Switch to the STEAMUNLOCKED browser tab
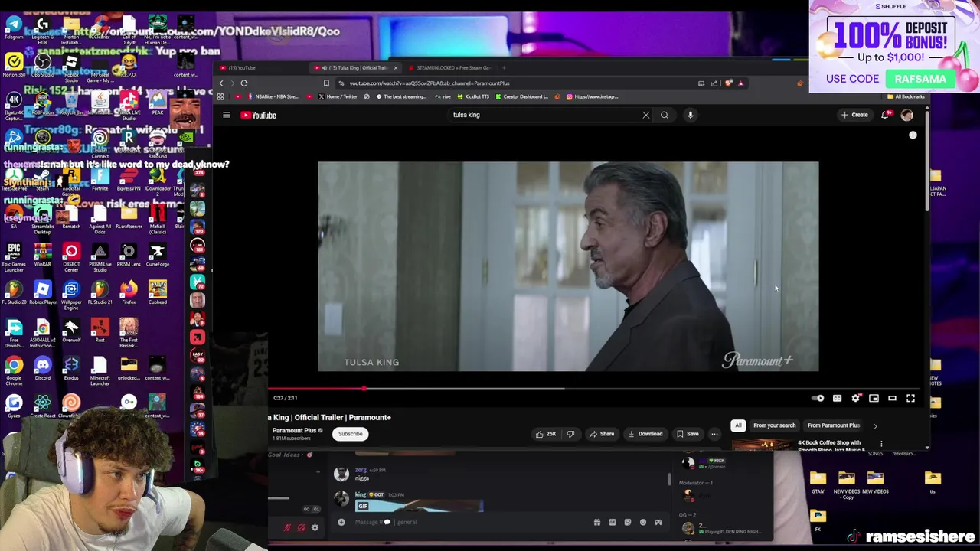 click(x=452, y=68)
